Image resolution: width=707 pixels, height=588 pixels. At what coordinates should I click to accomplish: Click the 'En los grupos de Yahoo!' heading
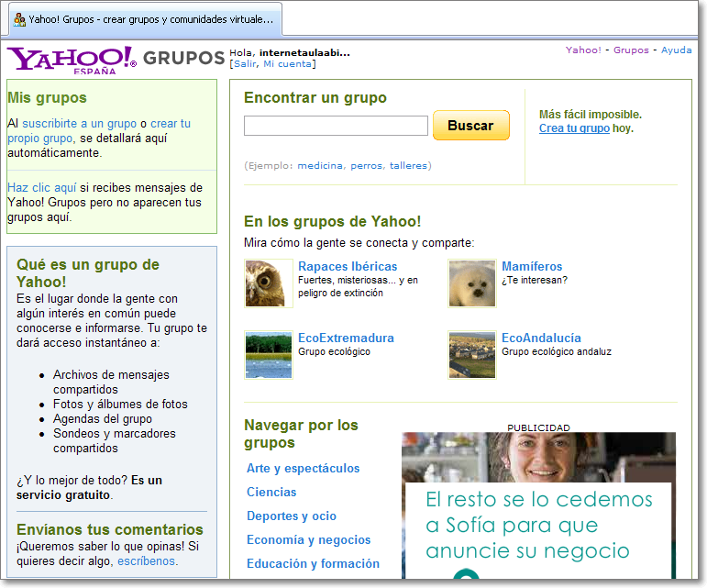click(x=332, y=222)
